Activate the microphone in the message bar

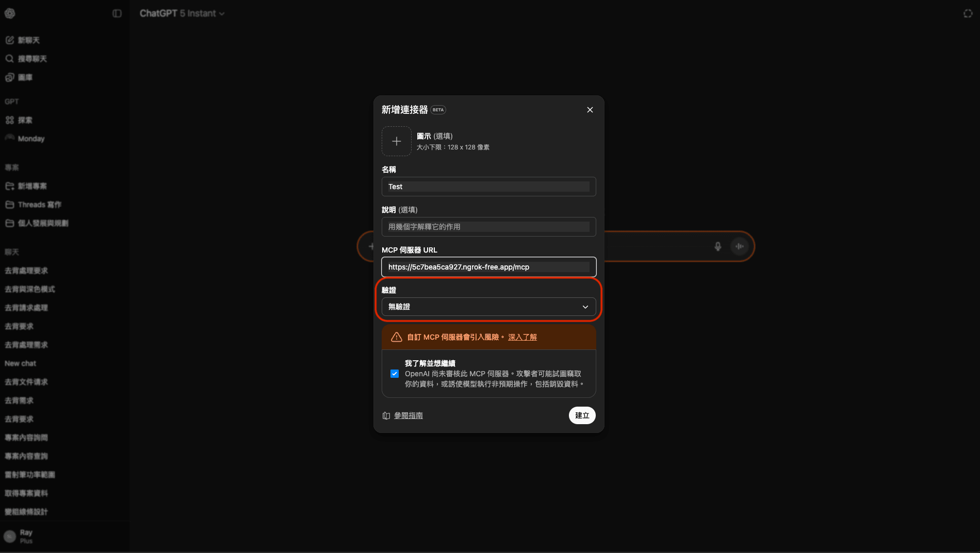tap(718, 246)
